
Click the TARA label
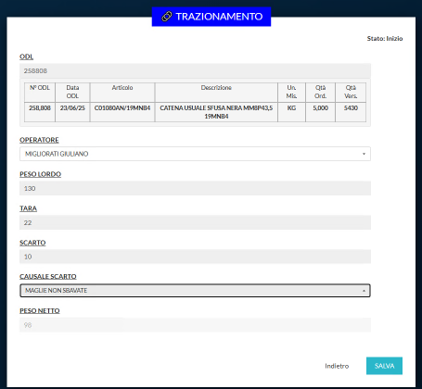tap(28, 209)
